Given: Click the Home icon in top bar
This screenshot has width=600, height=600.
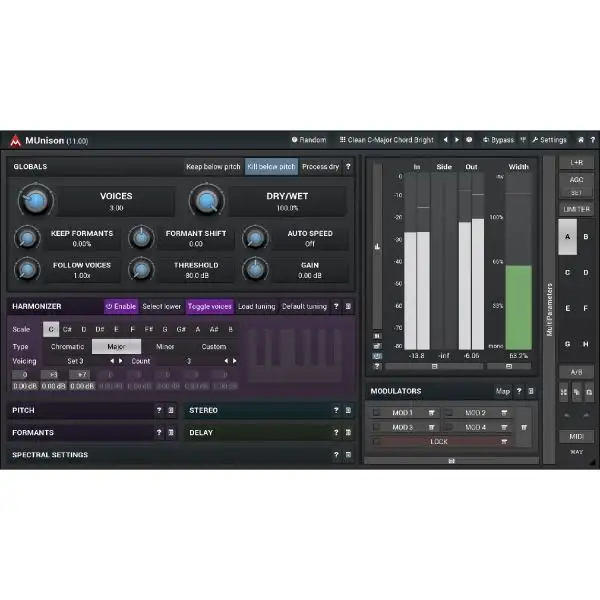Looking at the screenshot, I should point(470,140).
